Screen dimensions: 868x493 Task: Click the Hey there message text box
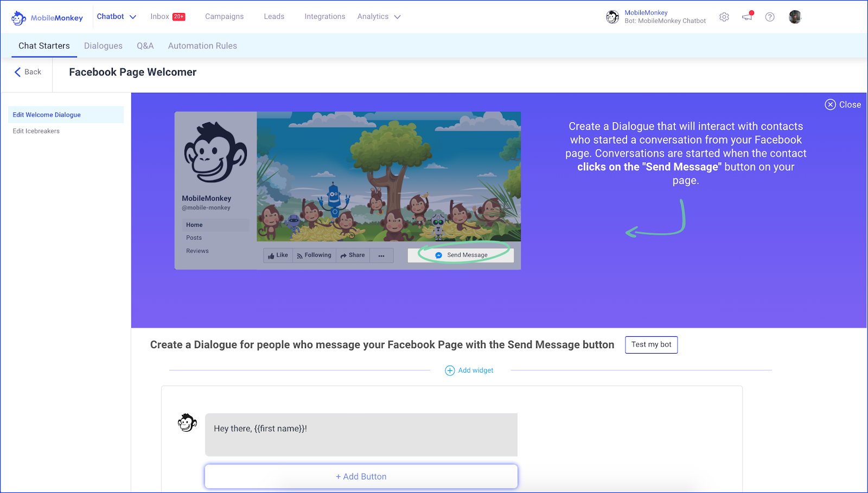click(x=361, y=435)
